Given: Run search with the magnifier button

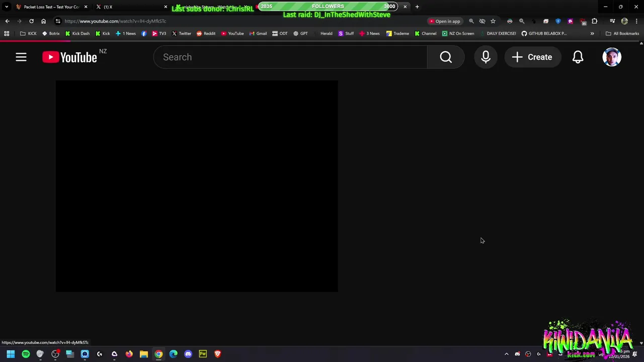Looking at the screenshot, I should [446, 57].
